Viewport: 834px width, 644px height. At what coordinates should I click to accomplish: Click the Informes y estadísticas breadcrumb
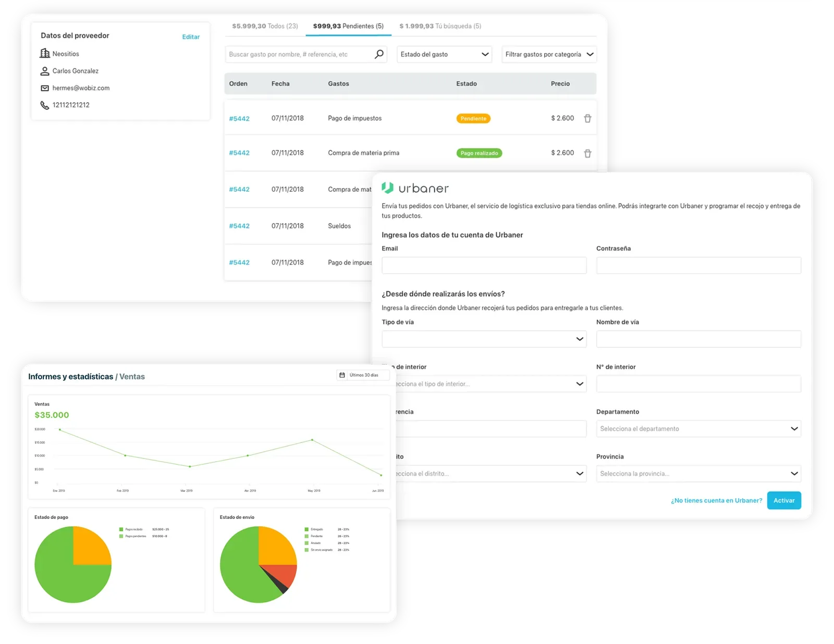tap(70, 377)
